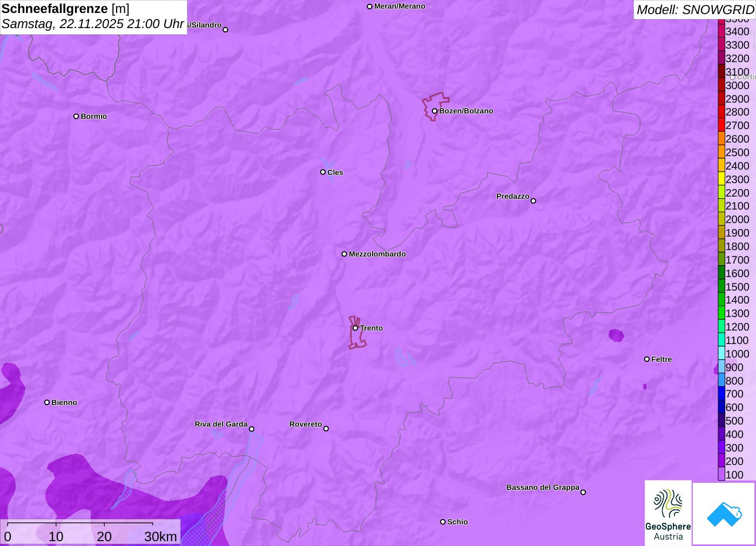Click the Bozen/Bolzano label text

(x=466, y=111)
